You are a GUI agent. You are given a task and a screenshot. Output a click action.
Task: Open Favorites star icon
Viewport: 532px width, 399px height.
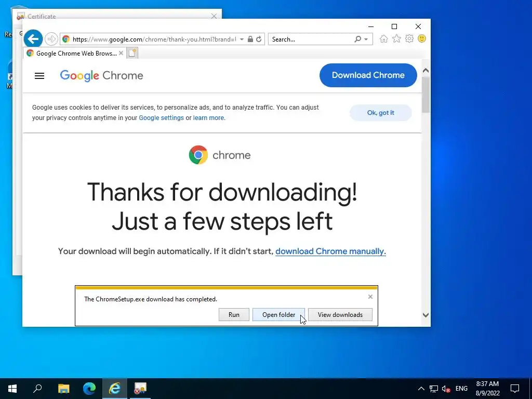[x=396, y=38]
